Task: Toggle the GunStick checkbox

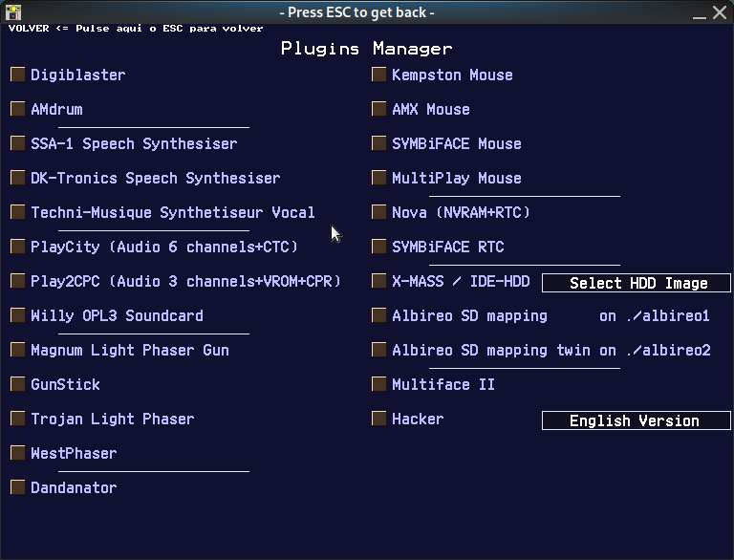Action: (x=18, y=384)
